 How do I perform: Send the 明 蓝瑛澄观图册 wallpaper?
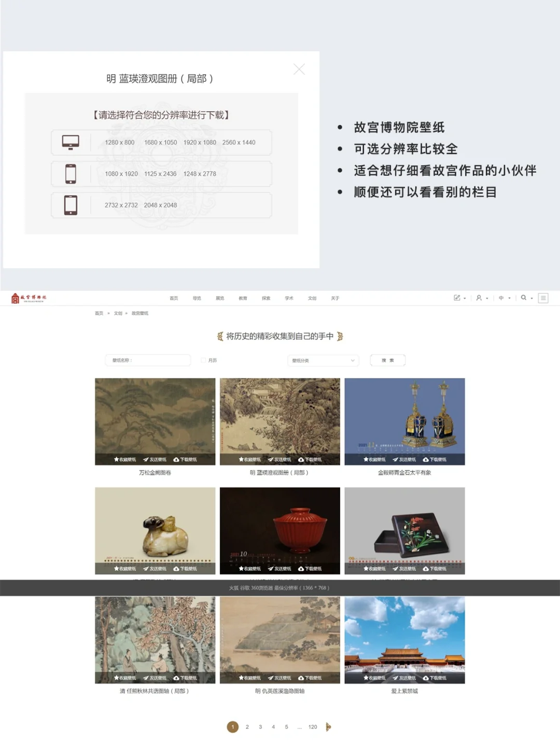[280, 460]
